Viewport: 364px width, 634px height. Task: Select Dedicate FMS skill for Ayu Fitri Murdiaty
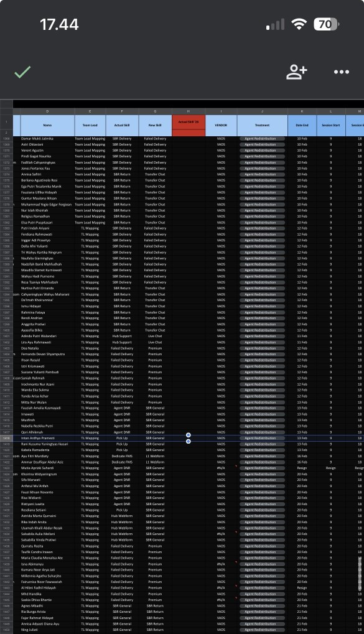[x=122, y=455]
